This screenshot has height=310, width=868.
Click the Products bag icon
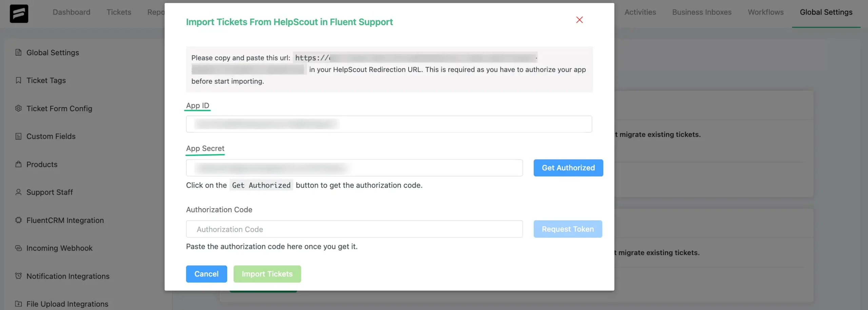tap(18, 164)
